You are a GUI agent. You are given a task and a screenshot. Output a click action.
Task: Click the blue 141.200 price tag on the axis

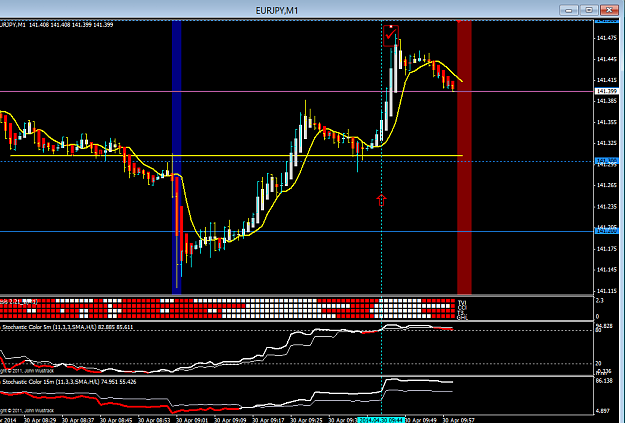pyautogui.click(x=606, y=231)
